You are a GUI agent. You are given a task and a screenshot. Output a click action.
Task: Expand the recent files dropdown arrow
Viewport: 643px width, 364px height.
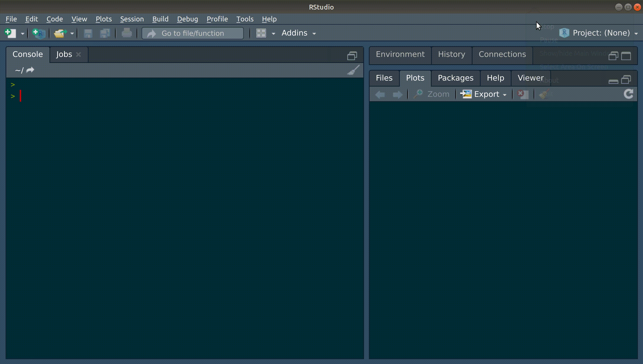72,33
